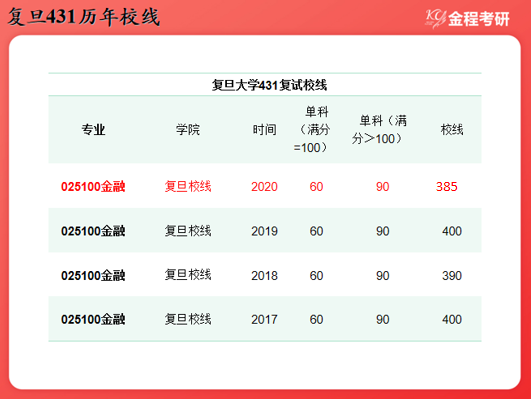Click the 60 value in the 2018 row
This screenshot has height=399, width=531.
tap(316, 275)
